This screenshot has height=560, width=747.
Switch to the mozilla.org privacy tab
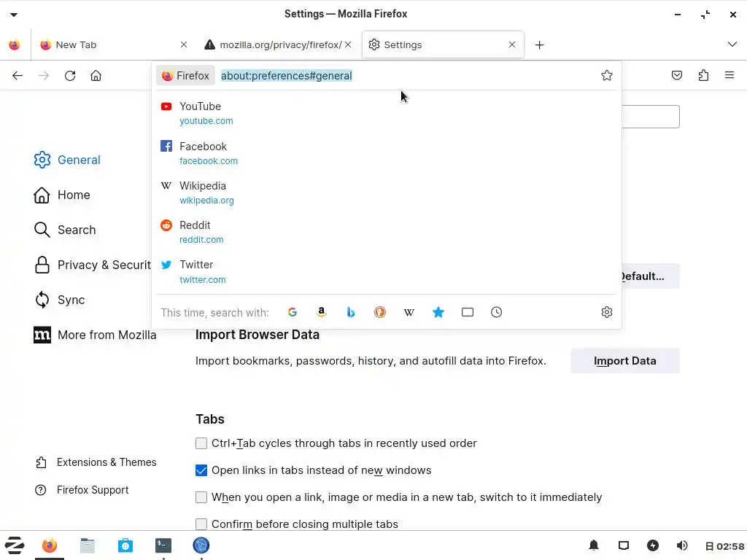[x=276, y=44]
